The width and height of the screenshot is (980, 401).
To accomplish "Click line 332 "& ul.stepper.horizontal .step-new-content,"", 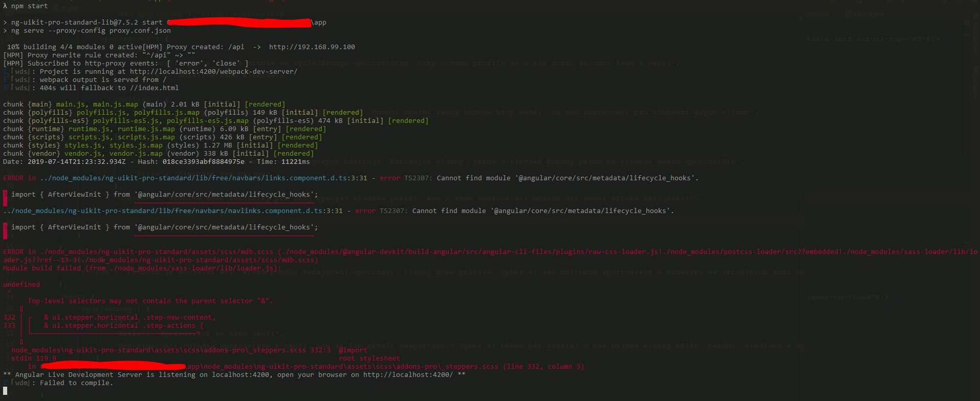I will click(129, 318).
